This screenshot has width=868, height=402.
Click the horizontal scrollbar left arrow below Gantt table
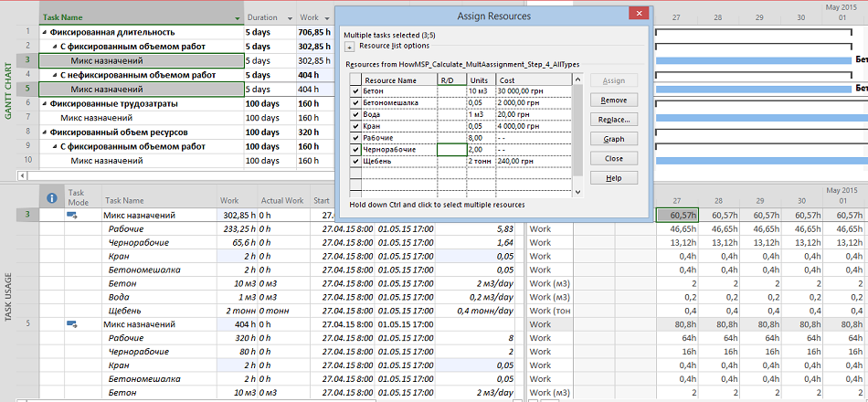coord(23,175)
